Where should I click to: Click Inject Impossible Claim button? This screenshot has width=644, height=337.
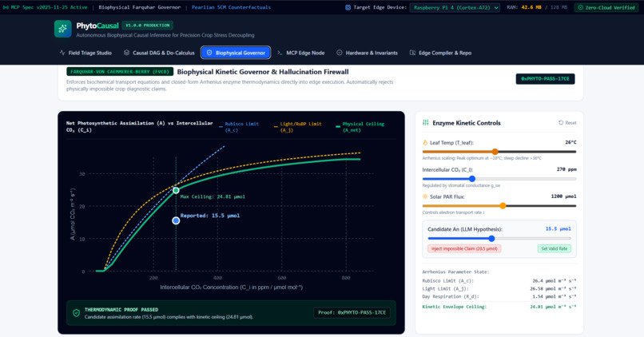(464, 248)
